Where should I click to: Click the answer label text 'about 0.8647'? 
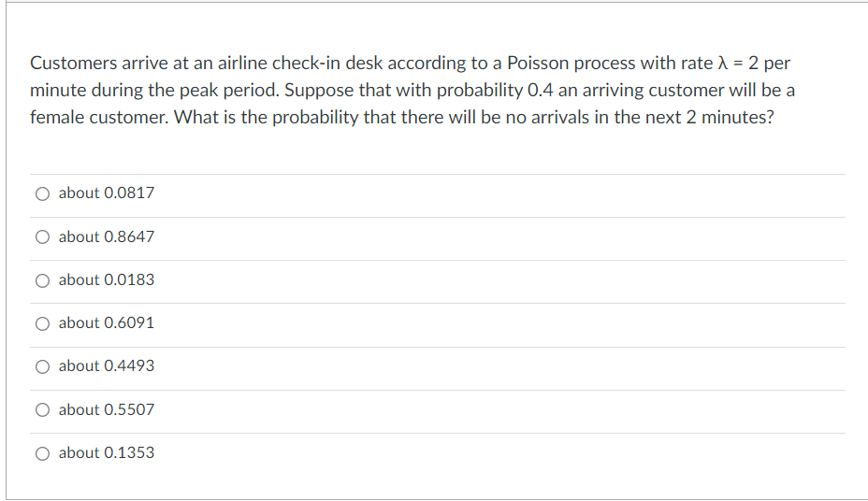coord(107,236)
